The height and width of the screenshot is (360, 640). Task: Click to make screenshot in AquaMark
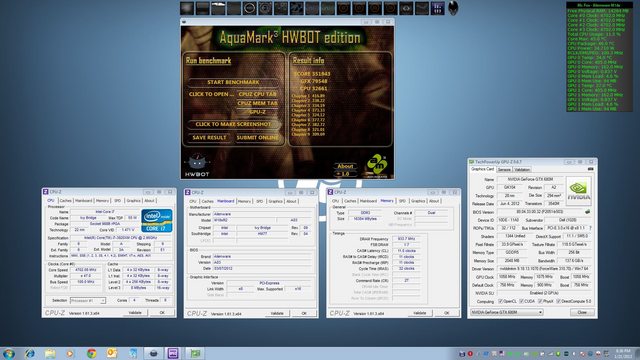click(x=233, y=124)
